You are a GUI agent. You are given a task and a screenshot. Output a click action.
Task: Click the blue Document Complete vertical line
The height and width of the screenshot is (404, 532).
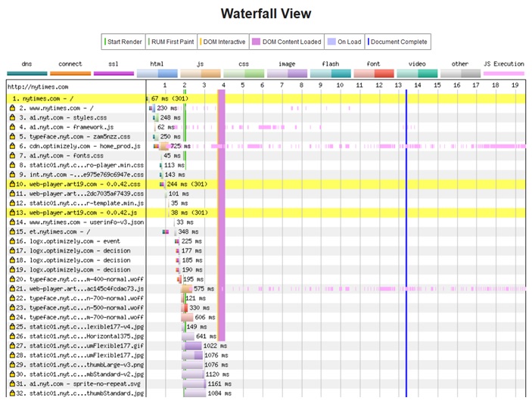406,243
